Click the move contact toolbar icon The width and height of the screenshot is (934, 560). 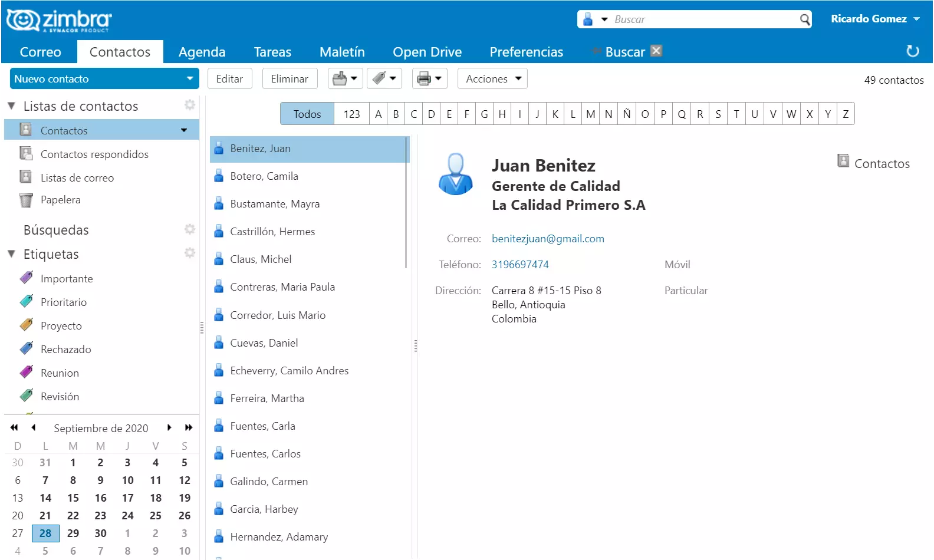coord(340,78)
